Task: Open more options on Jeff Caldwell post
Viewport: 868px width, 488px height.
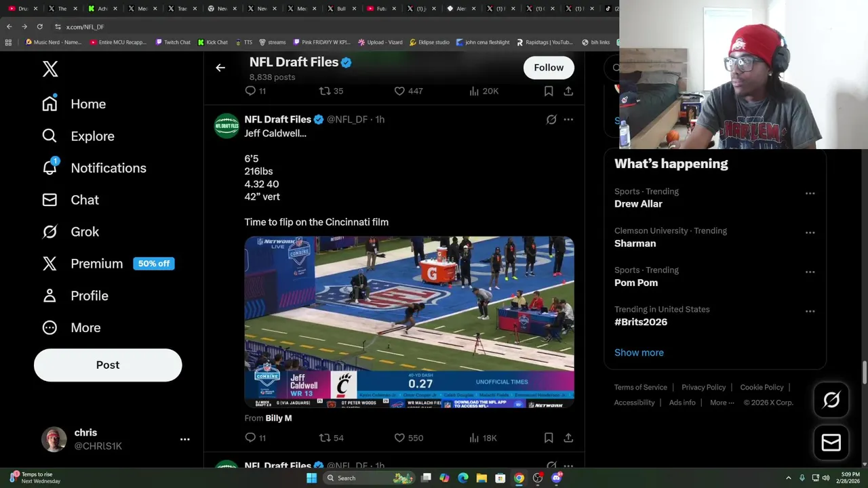Action: tap(568, 119)
